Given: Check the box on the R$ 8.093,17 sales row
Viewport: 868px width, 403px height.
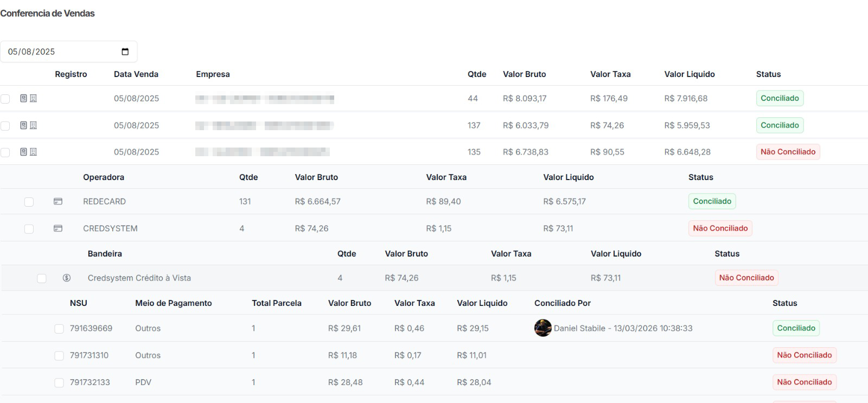Looking at the screenshot, I should 5,99.
